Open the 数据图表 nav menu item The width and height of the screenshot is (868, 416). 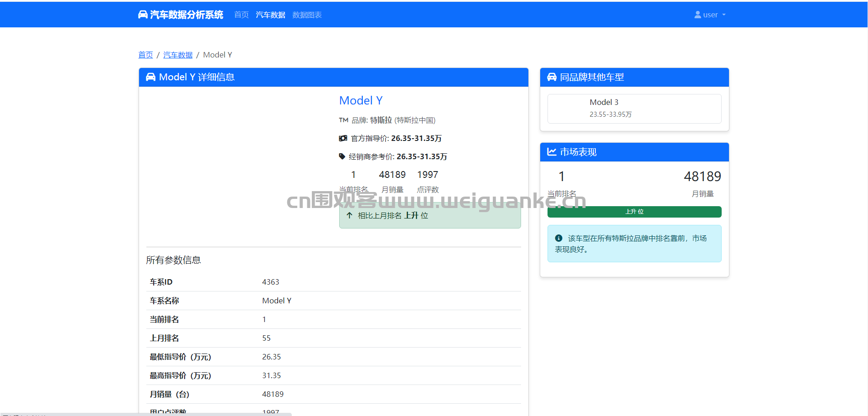tap(307, 15)
